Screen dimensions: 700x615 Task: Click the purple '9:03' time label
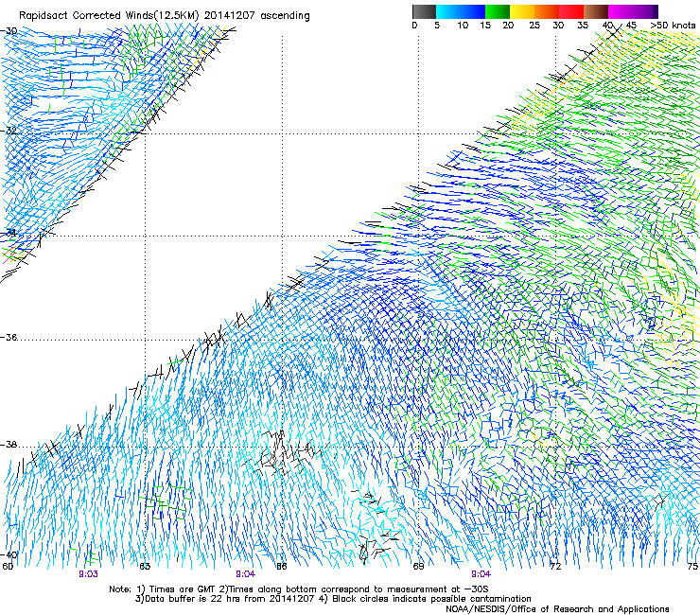click(x=88, y=574)
